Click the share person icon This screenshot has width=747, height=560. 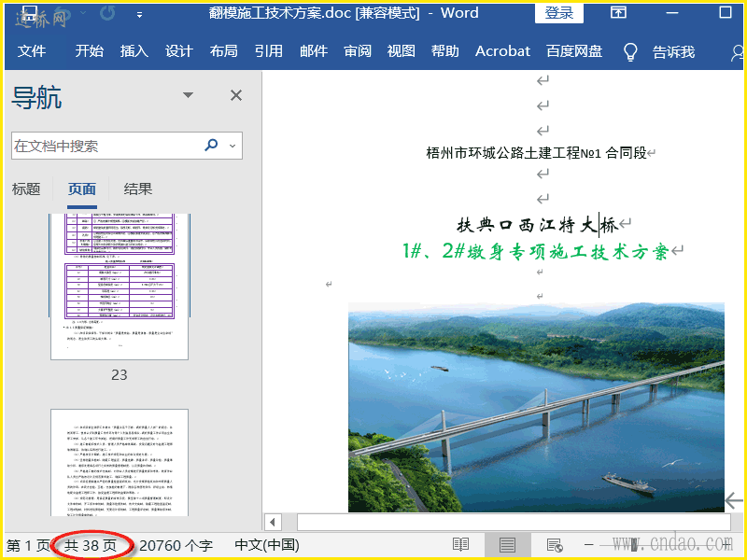pyautogui.click(x=738, y=52)
